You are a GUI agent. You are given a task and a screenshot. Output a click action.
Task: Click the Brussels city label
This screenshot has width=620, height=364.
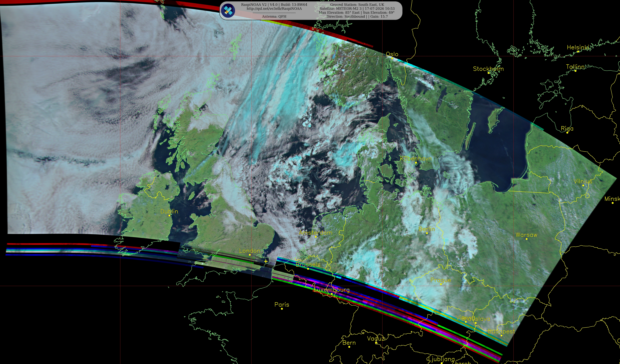tap(308, 265)
